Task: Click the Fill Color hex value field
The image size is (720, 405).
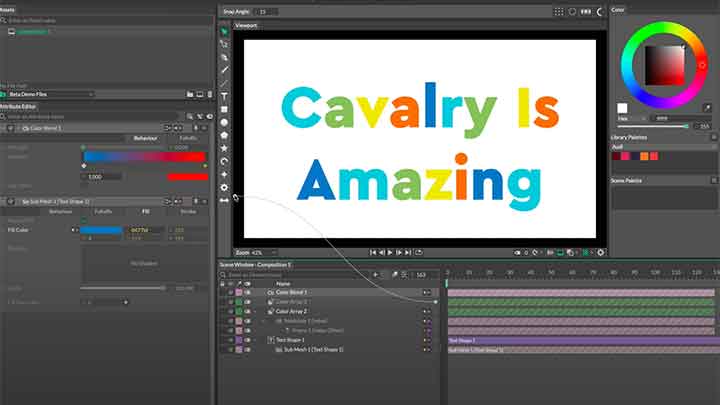Action: pyautogui.click(x=144, y=230)
